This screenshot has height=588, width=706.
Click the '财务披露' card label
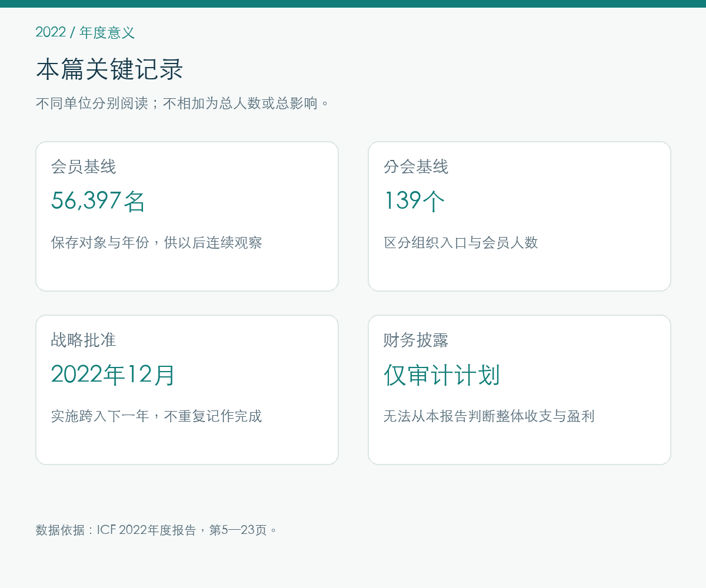416,340
